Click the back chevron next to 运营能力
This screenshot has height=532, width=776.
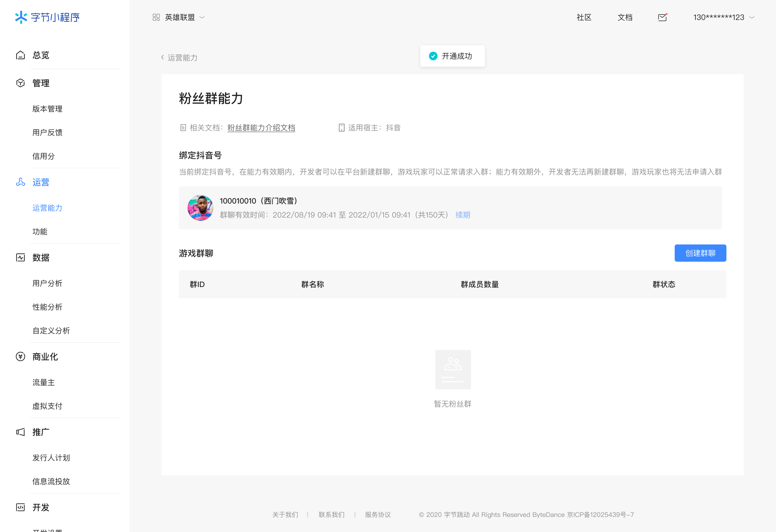click(163, 57)
